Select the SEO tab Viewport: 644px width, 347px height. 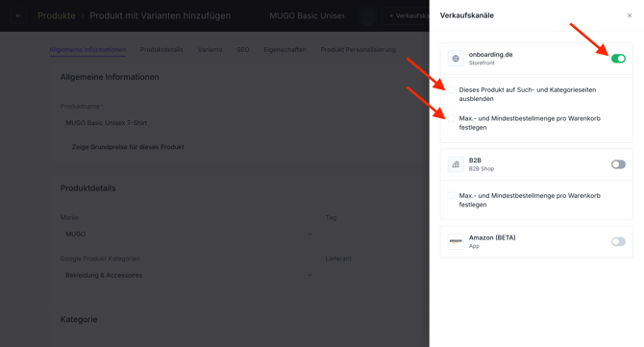(243, 50)
